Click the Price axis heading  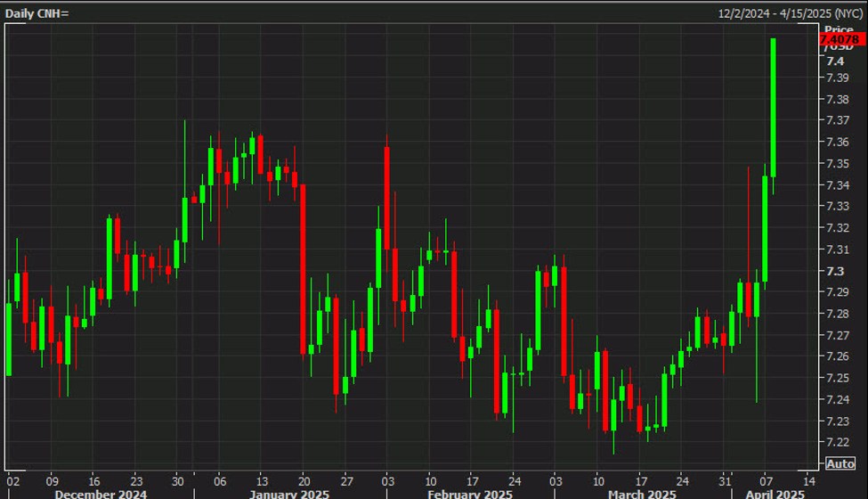839,29
